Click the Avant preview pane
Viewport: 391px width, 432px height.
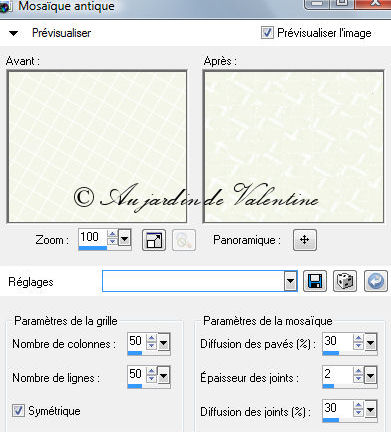97,147
